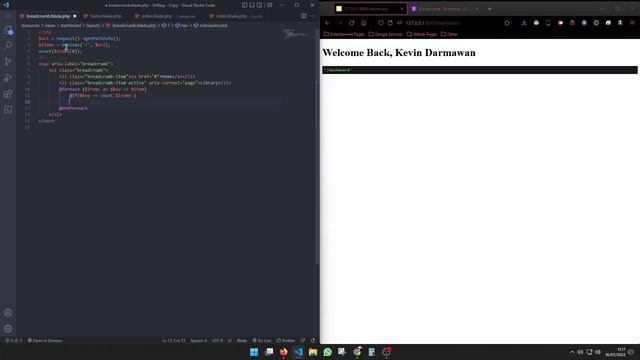
Task: Click the unsaved dot on breadcrumb.blade.php tab
Action: (x=75, y=16)
